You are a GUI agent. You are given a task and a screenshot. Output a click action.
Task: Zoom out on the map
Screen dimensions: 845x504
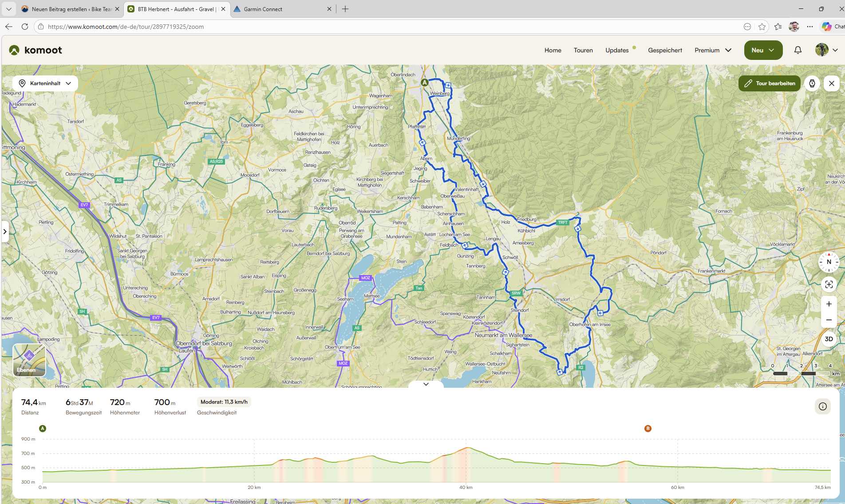(828, 320)
